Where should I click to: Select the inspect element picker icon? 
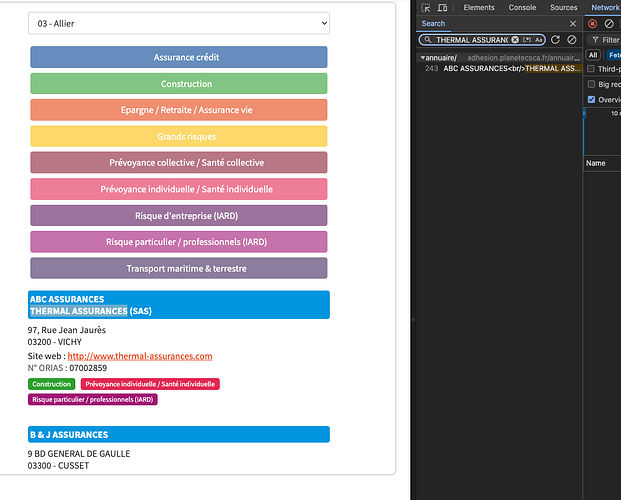426,8
